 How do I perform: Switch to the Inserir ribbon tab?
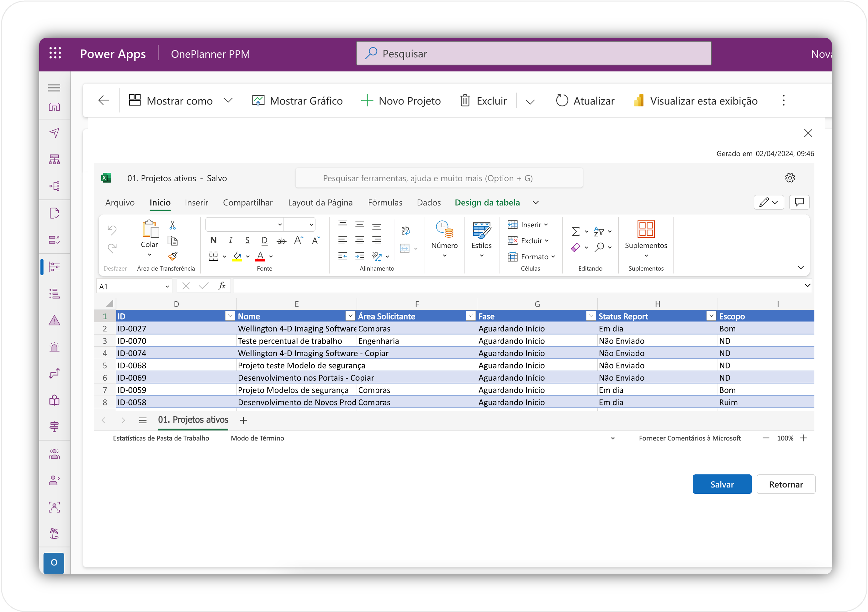tap(196, 203)
